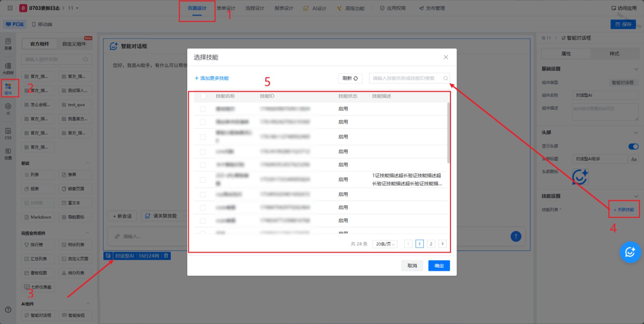Open the CSS sidebar panel

tap(8, 133)
